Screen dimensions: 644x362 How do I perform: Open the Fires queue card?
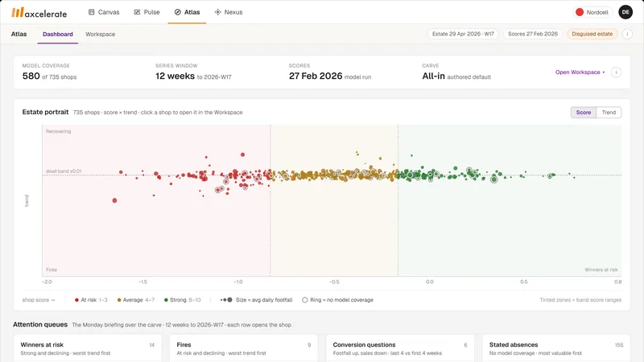tap(244, 348)
